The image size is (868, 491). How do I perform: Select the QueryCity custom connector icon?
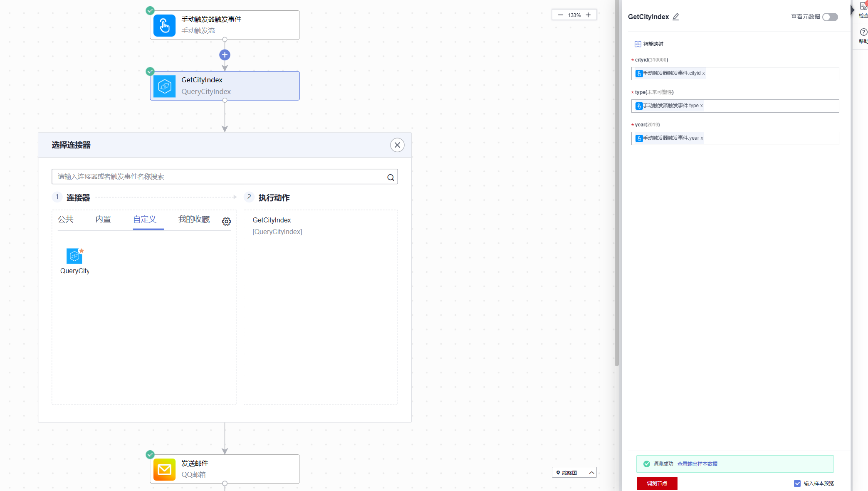click(x=74, y=257)
